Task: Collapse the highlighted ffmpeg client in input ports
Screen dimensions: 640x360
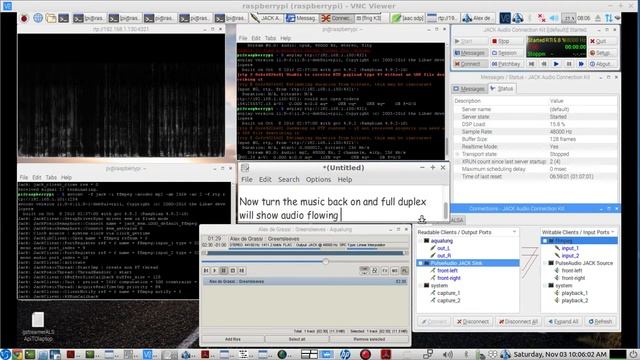Action: tap(545, 241)
